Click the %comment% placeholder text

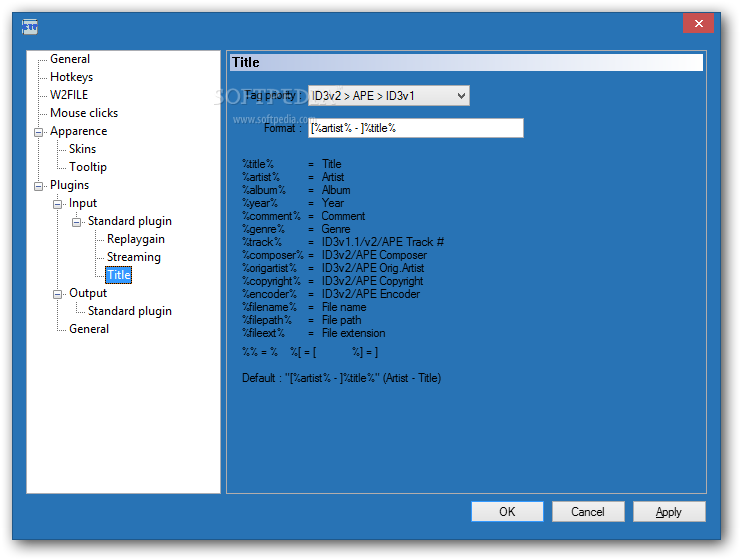tap(272, 216)
